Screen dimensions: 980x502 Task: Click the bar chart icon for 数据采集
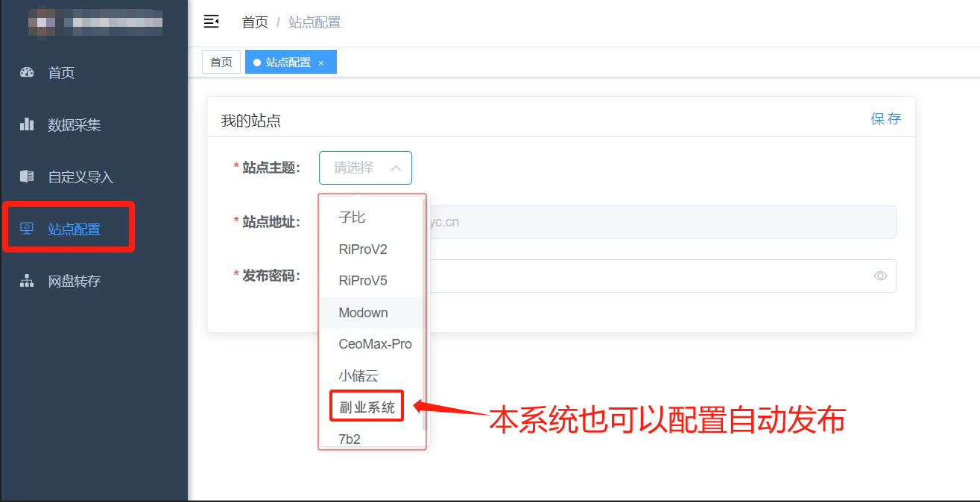pyautogui.click(x=27, y=124)
